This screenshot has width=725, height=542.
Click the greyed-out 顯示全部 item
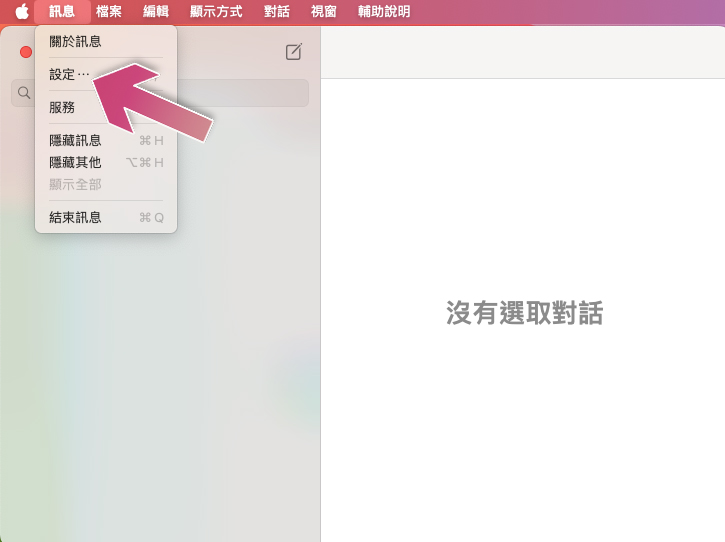click(x=75, y=184)
